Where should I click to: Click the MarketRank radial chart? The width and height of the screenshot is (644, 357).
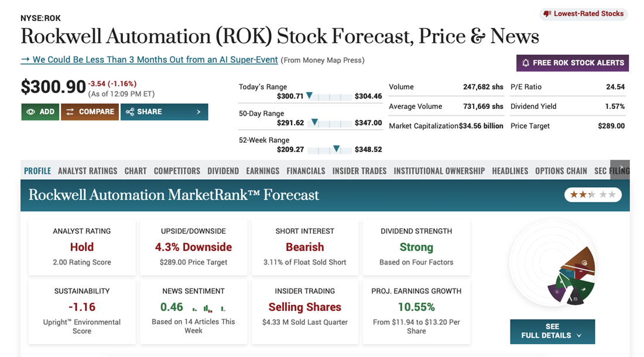553,264
